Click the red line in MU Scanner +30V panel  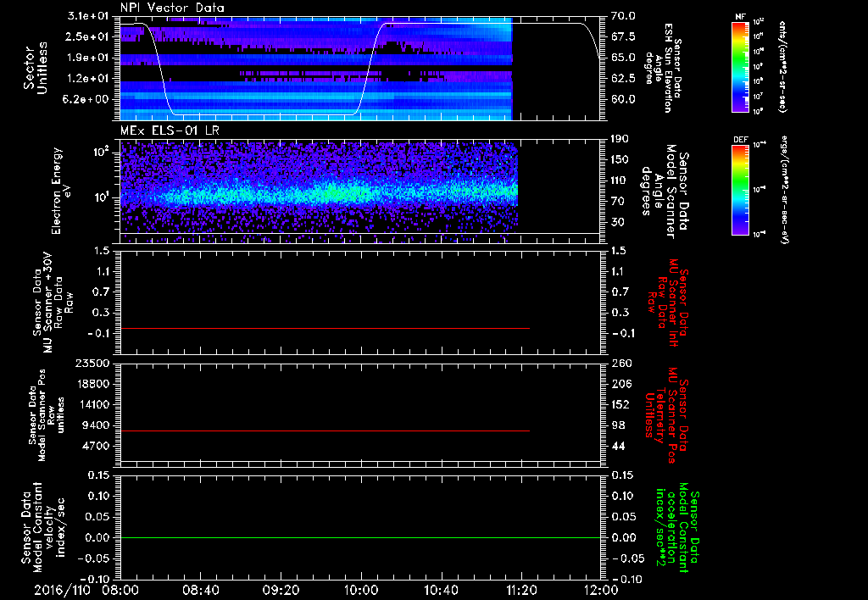325,328
